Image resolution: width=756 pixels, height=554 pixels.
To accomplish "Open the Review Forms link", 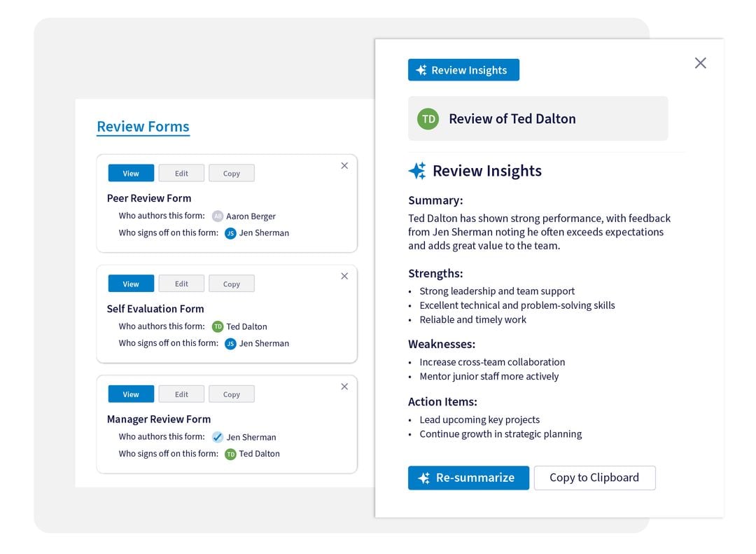I will click(x=143, y=127).
